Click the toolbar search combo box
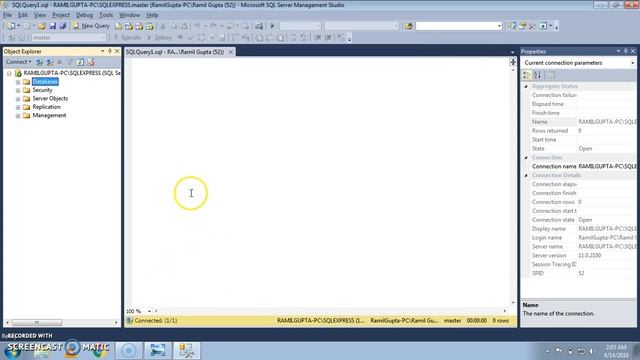This screenshot has width=640, height=360. [x=458, y=26]
